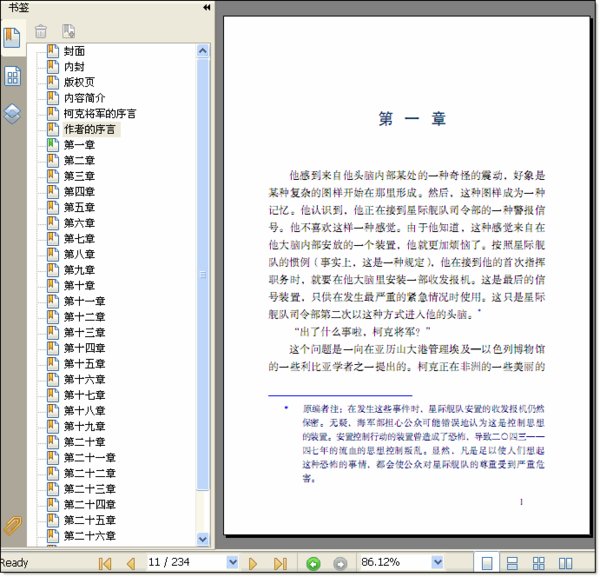Click the delete bookmark trash icon
This screenshot has width=600, height=577.
click(41, 31)
